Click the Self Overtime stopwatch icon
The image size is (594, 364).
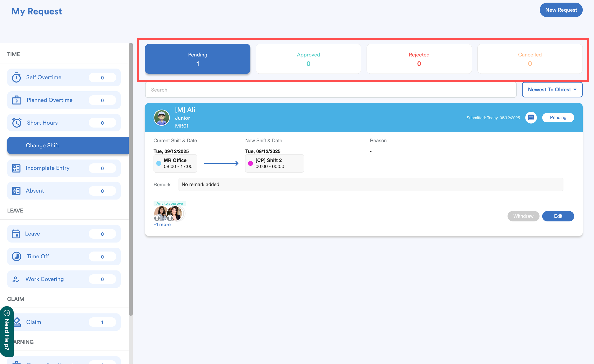[16, 77]
